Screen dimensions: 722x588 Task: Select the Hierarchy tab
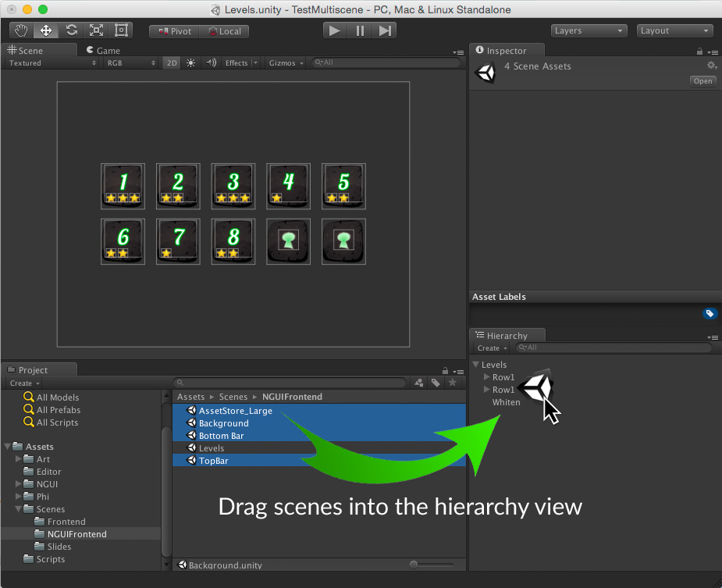[507, 336]
